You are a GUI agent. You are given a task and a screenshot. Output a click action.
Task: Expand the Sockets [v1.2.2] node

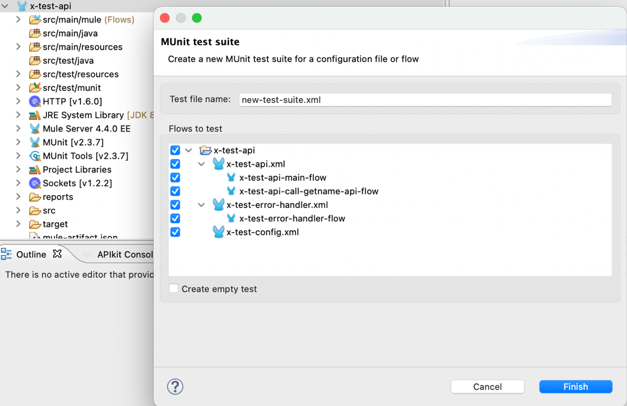pyautogui.click(x=18, y=183)
